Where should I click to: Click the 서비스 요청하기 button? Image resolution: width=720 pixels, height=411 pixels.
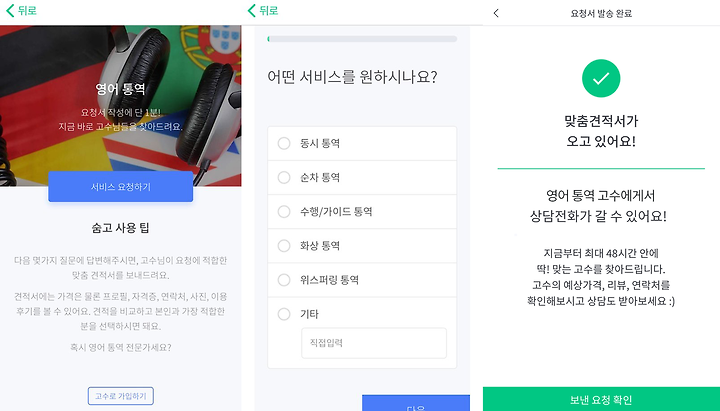[120, 186]
